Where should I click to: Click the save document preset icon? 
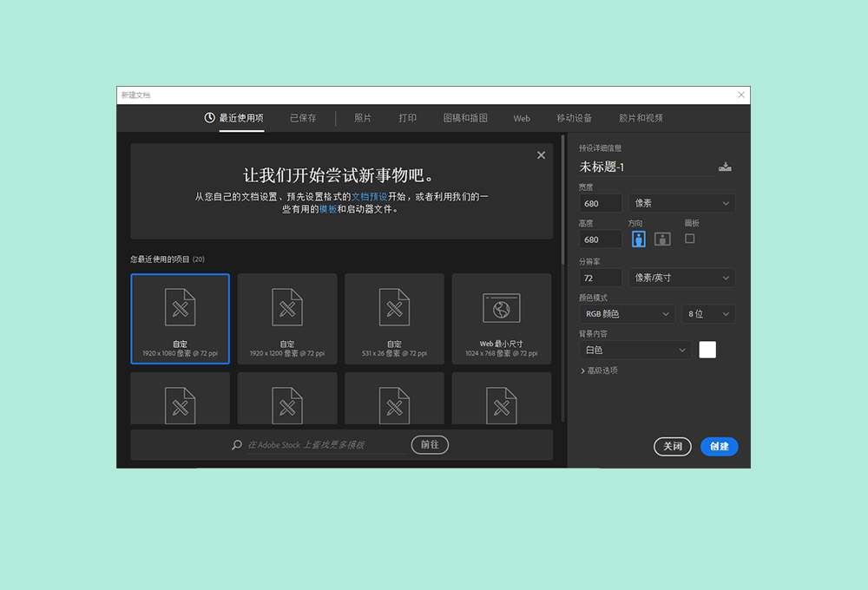coord(725,167)
